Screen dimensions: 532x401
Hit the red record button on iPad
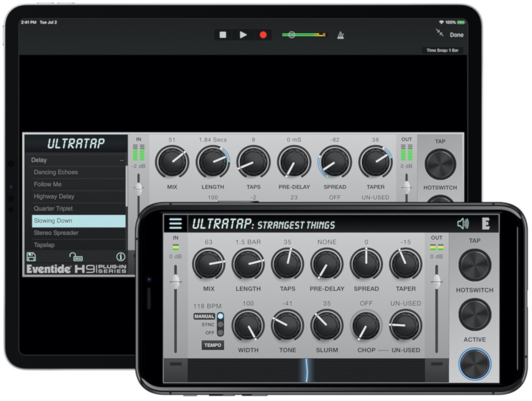263,35
